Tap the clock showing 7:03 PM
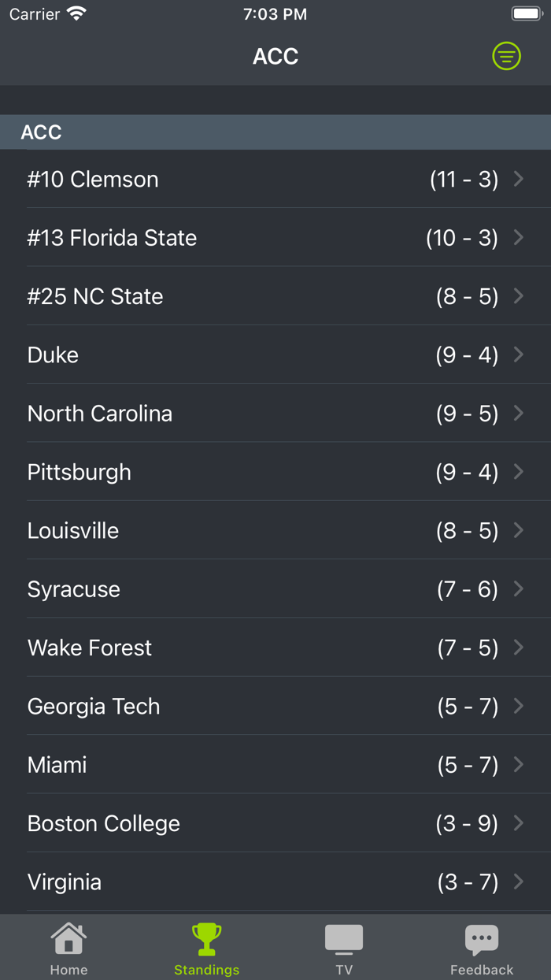Image resolution: width=551 pixels, height=980 pixels. point(275,13)
